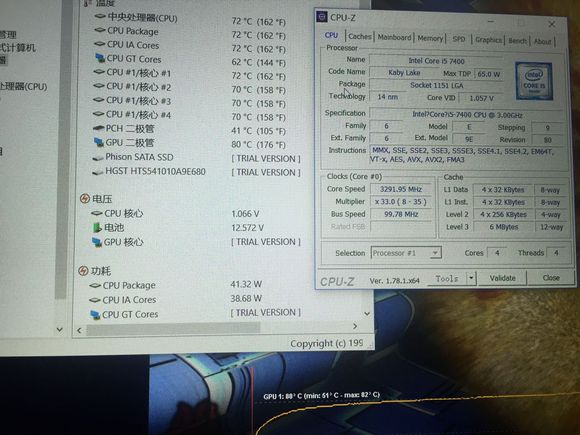Click the Kaby Lake code name field

pos(404,73)
